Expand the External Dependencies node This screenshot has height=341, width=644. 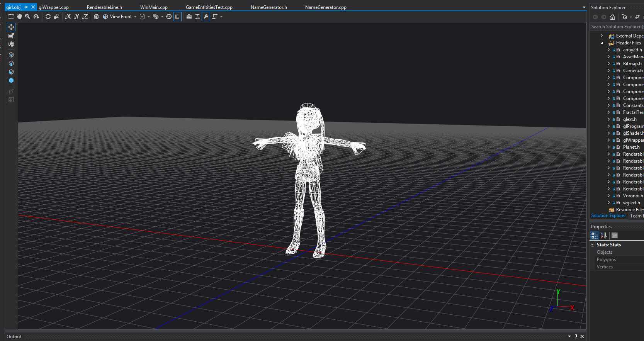coord(602,36)
